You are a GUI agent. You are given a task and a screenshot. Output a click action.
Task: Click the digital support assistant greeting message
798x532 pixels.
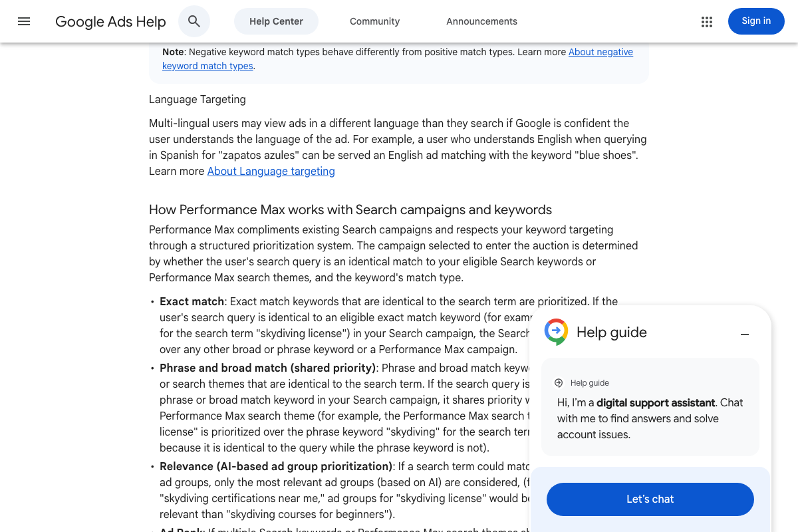[650, 418]
